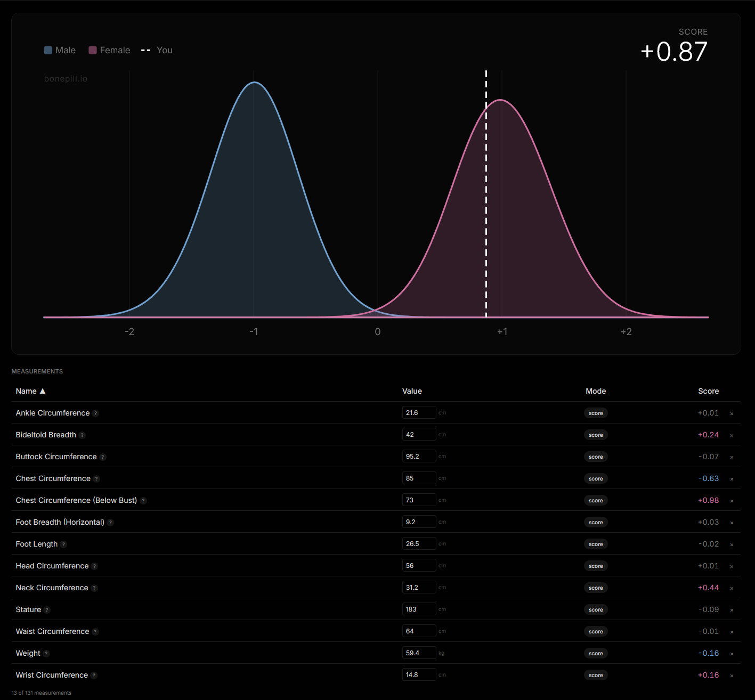
Task: Remove the Ankle Circumference row
Action: [732, 413]
